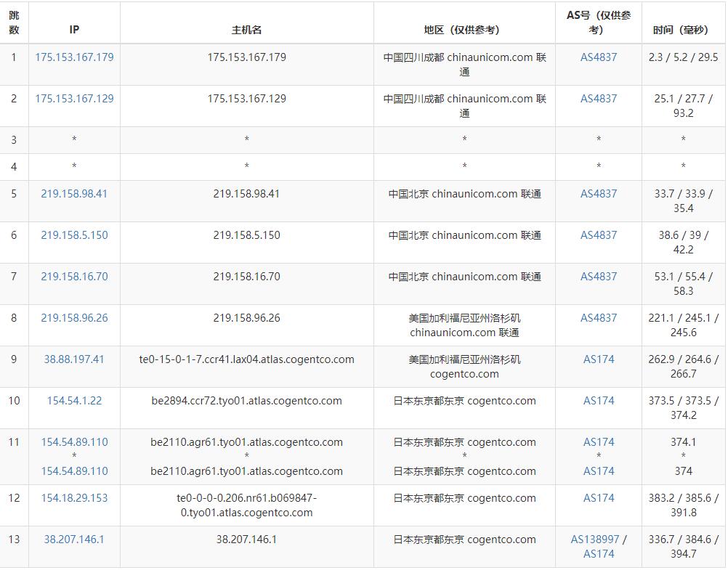Click AS174 link in hop 12 row

(599, 497)
